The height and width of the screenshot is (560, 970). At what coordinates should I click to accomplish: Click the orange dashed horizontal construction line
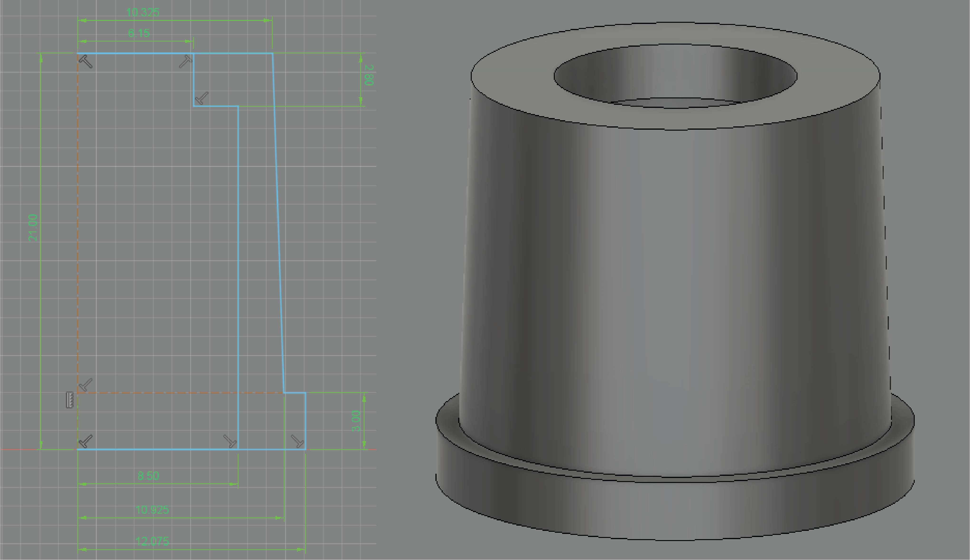click(x=181, y=393)
